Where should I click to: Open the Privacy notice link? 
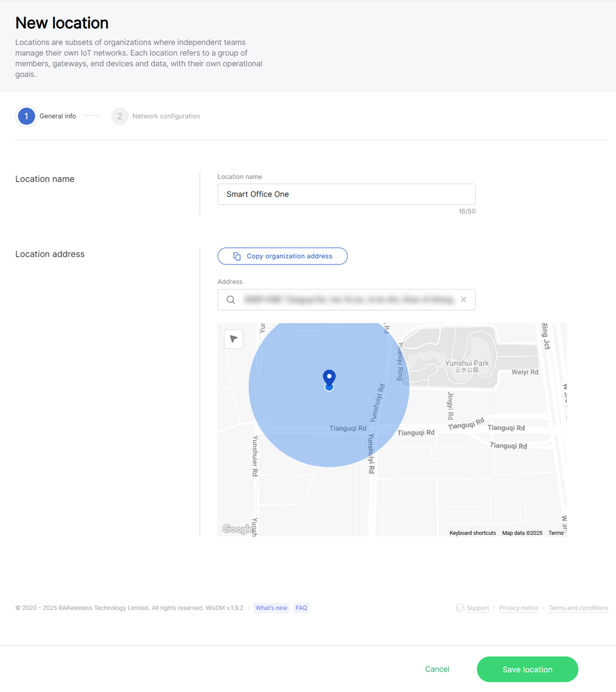pos(519,607)
